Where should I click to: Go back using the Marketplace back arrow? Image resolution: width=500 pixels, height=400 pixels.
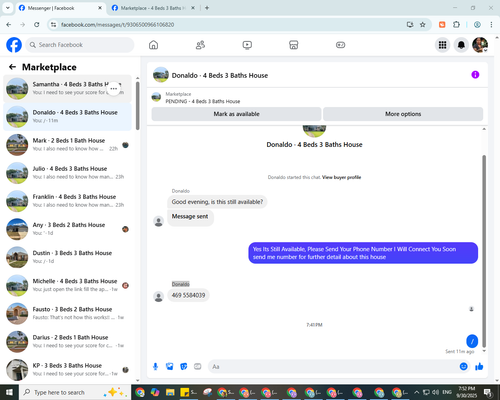pyautogui.click(x=12, y=67)
